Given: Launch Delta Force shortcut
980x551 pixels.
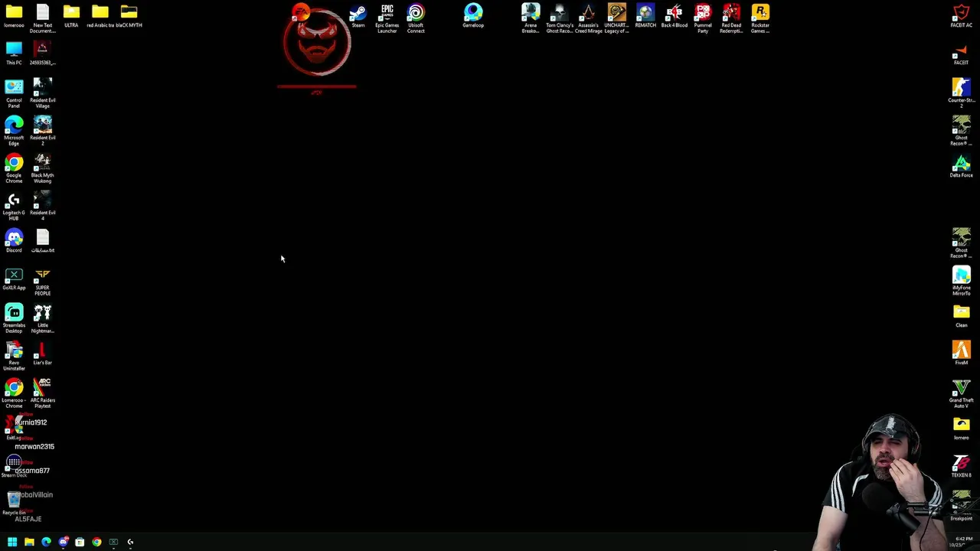Looking at the screenshot, I should tap(962, 166).
